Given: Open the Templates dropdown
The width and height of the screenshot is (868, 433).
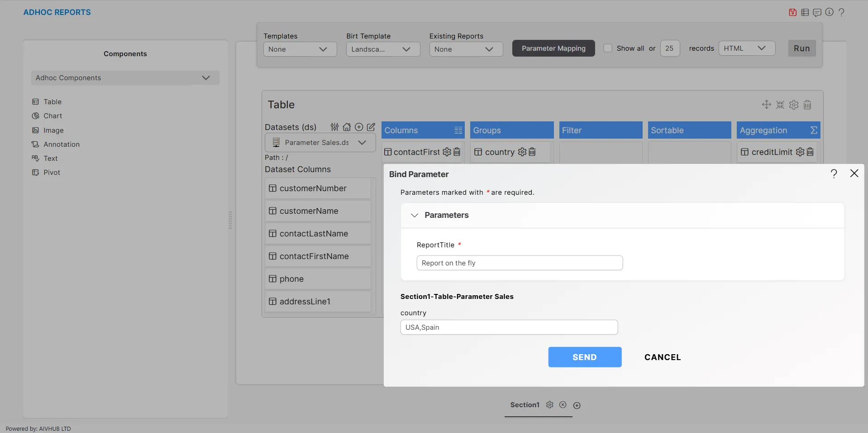Looking at the screenshot, I should click(x=300, y=49).
